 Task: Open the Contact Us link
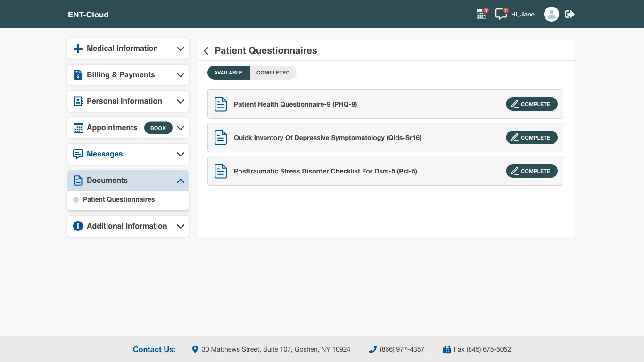[x=154, y=349]
